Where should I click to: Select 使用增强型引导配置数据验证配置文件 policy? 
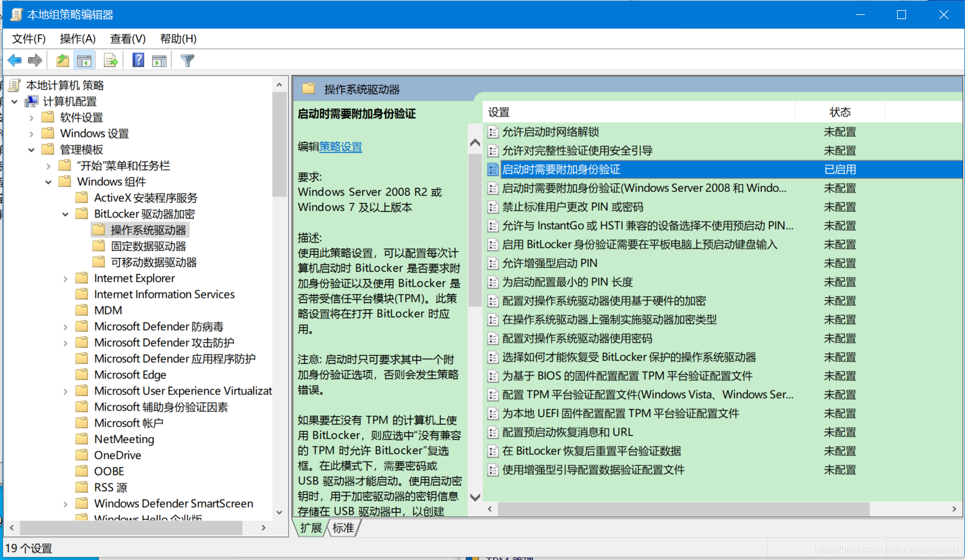coord(593,469)
